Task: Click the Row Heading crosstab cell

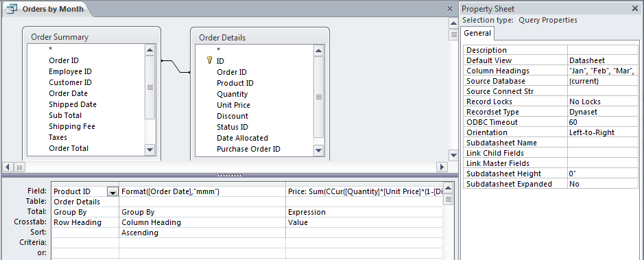Action: point(85,223)
